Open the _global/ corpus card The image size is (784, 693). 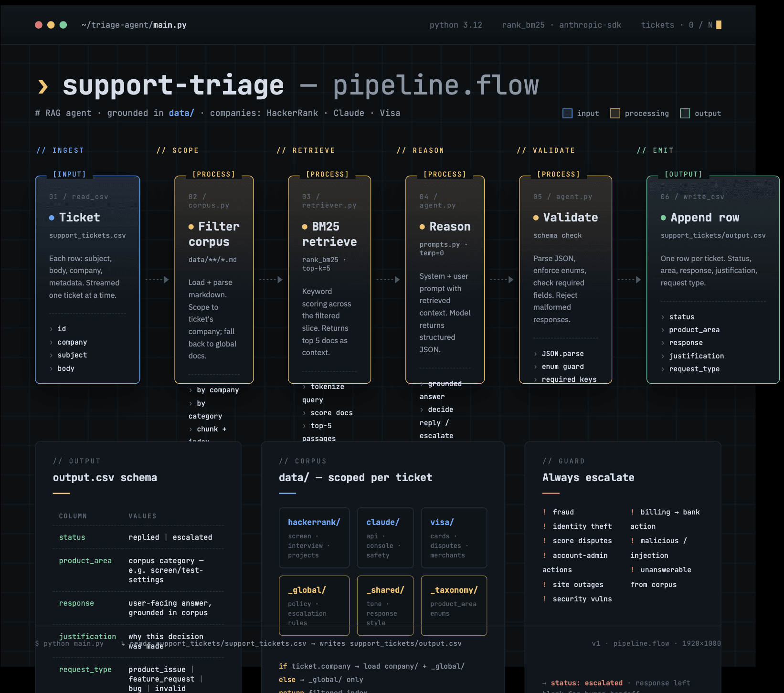314,606
